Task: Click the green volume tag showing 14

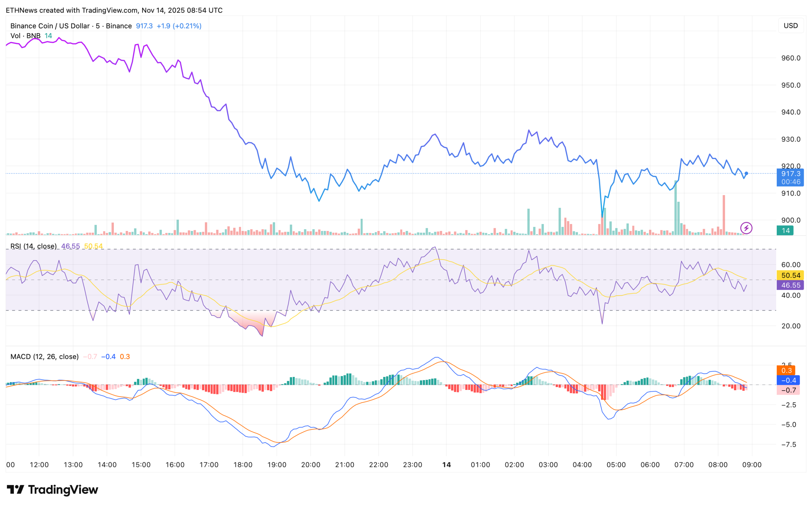Action: 786,231
